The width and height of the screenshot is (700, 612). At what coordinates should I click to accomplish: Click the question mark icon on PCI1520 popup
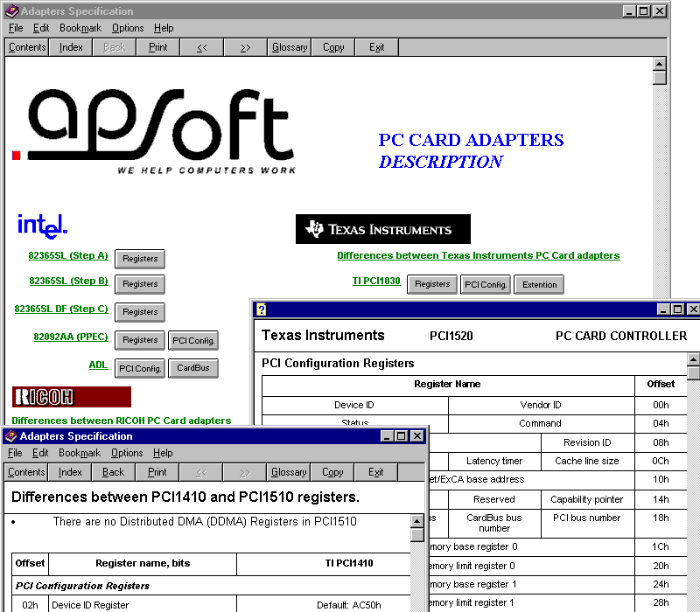pos(261,309)
